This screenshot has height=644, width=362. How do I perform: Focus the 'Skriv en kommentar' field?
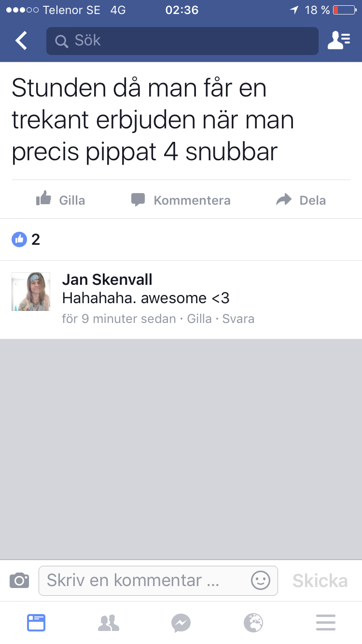(158, 580)
